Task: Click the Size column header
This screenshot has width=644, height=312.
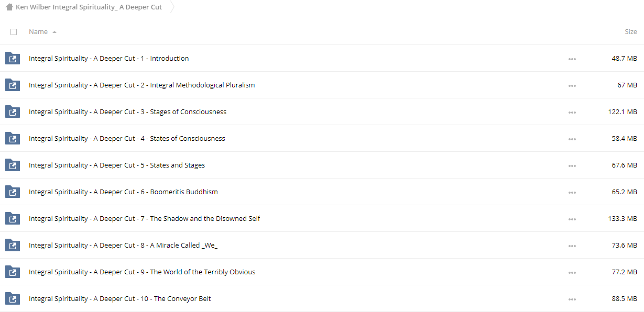Action: pos(631,32)
